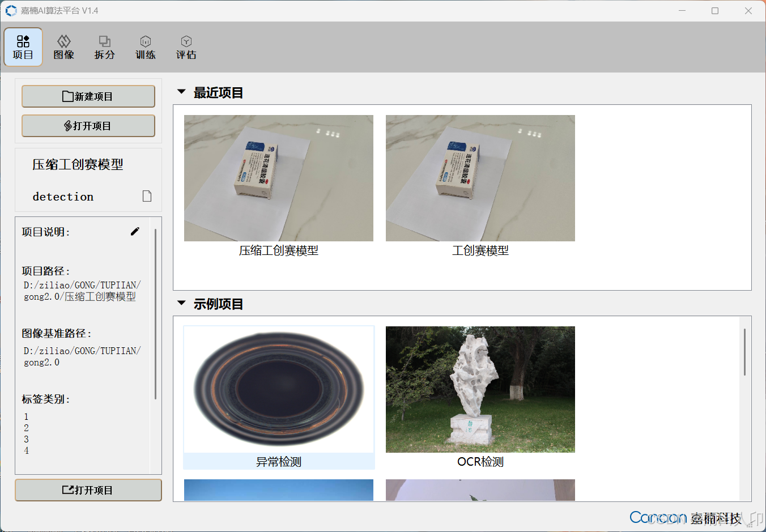
Task: Click the upper 打开项目 button with tag icon
Action: tap(88, 126)
